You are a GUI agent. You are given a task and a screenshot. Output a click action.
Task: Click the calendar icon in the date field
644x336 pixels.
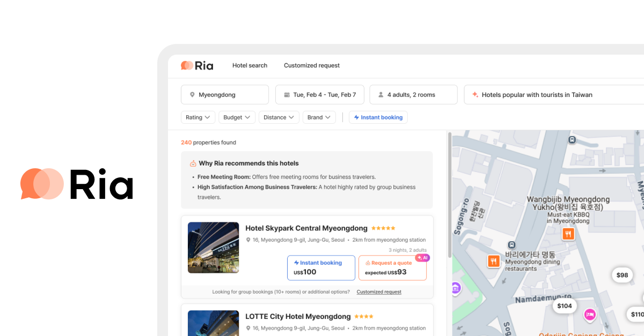click(x=287, y=95)
